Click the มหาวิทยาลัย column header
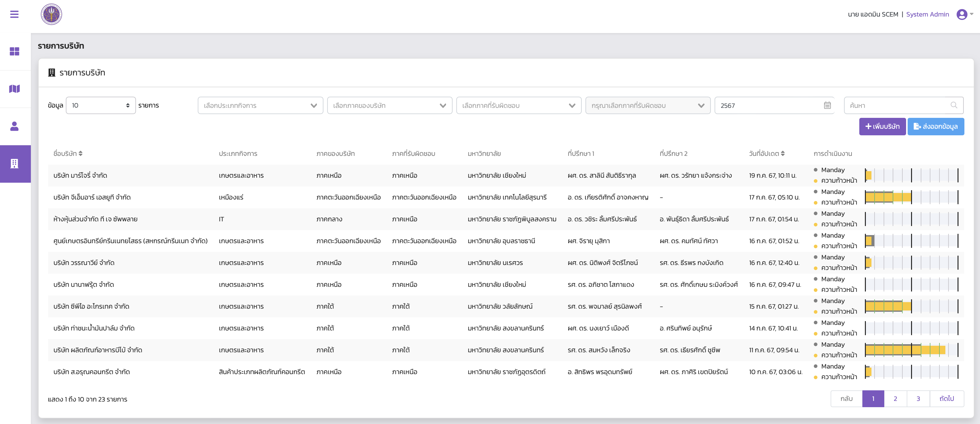980x424 pixels. (x=484, y=154)
